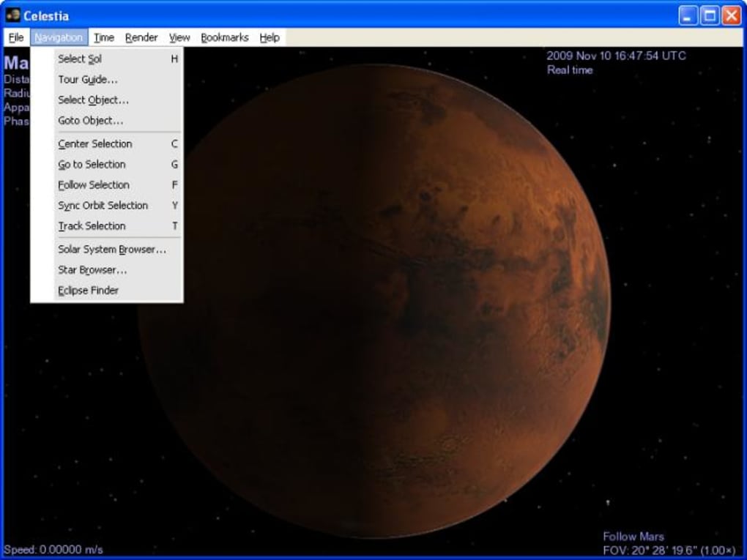Image resolution: width=747 pixels, height=560 pixels.
Task: Open the Bookmarks menu
Action: pyautogui.click(x=224, y=37)
